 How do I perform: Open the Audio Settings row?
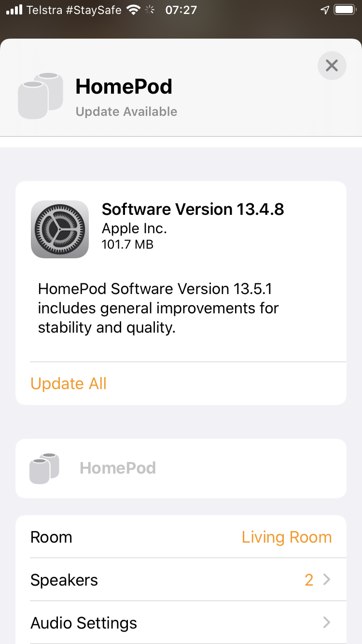pyautogui.click(x=181, y=622)
